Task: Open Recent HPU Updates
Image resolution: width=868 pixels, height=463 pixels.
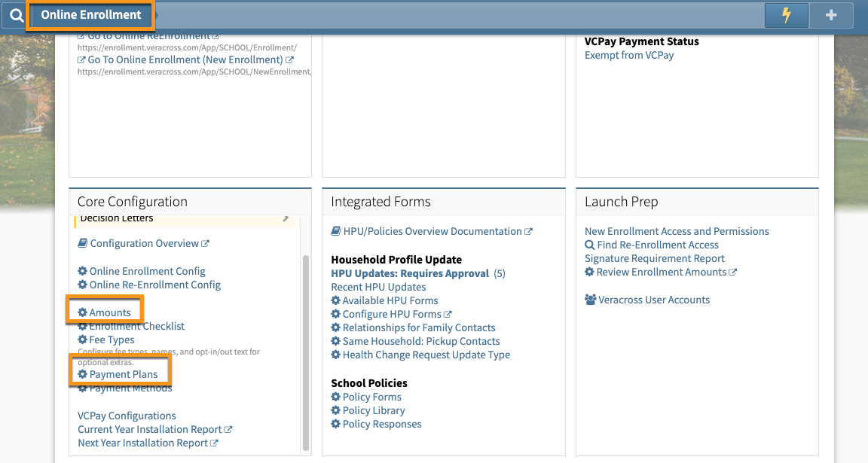Action: click(x=378, y=287)
